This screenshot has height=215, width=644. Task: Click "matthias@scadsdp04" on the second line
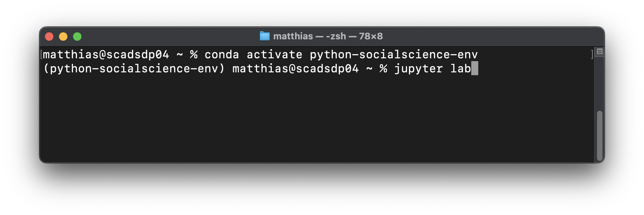tap(295, 69)
